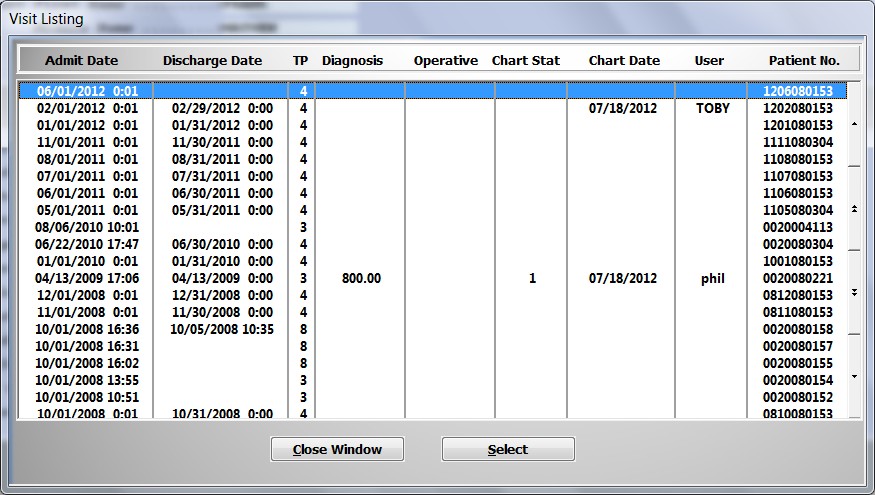
Task: Click patient number 0020080157
Action: click(x=798, y=347)
